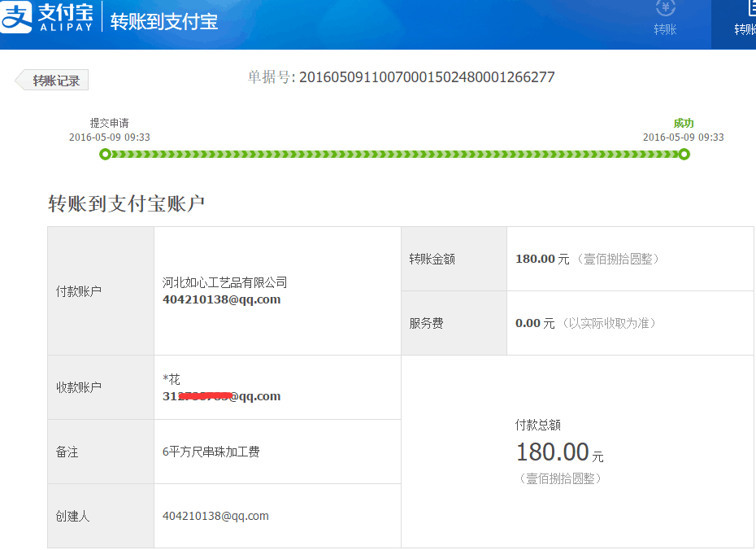Image resolution: width=756 pixels, height=550 pixels.
Task: Click the 转账到支付宝 header title
Action: (x=164, y=21)
